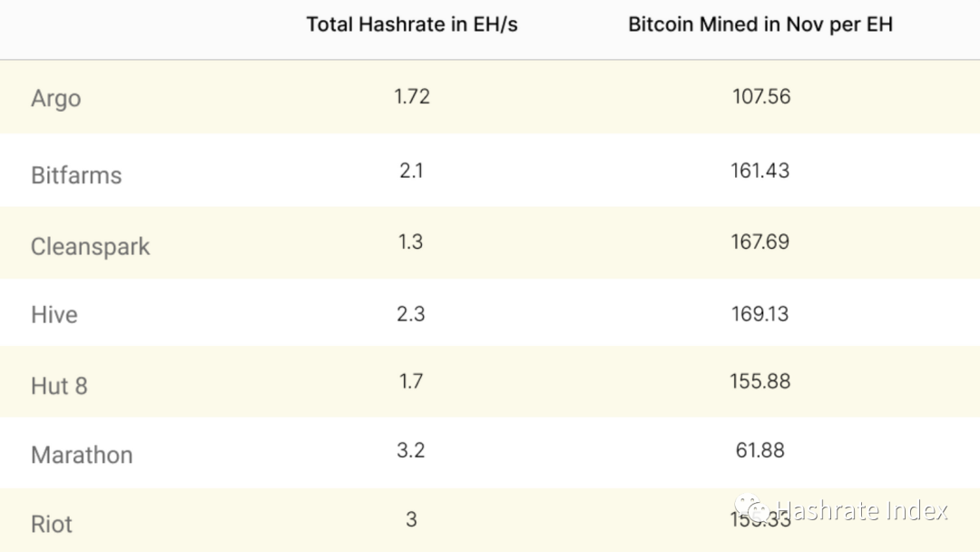
Task: Select the Hut 8 row label
Action: [59, 386]
